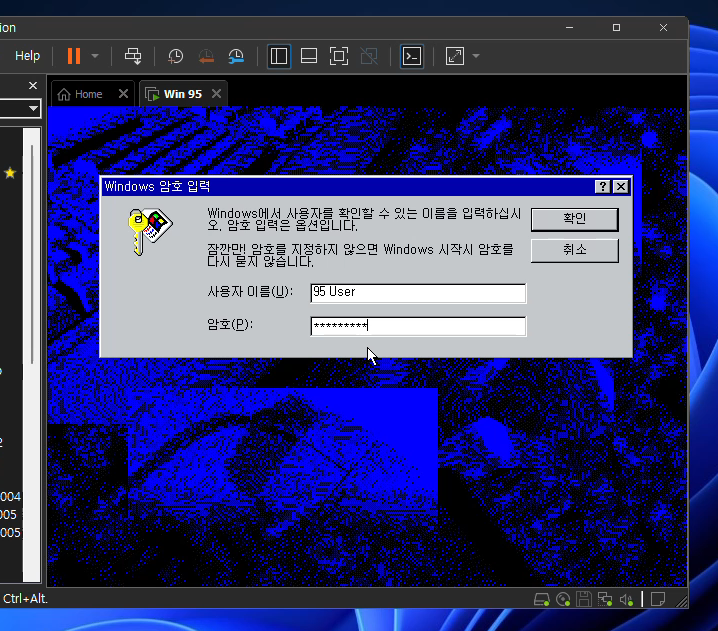Close the Win 95 tab
The height and width of the screenshot is (631, 718).
[217, 94]
